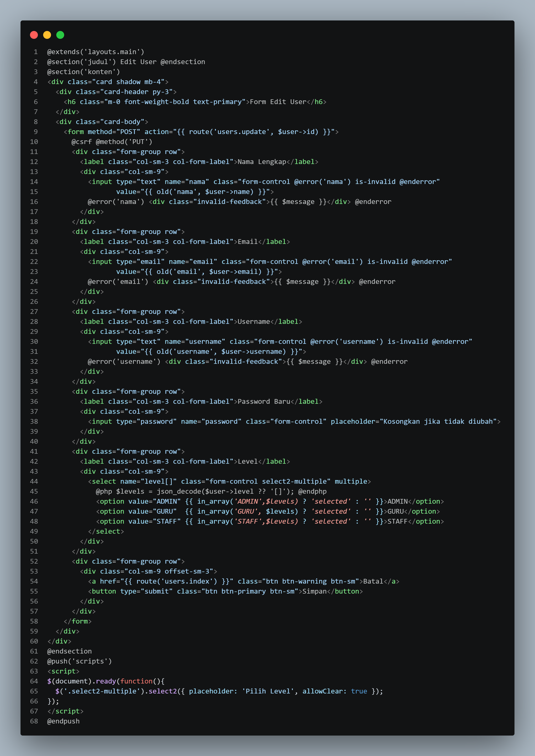Image resolution: width=535 pixels, height=756 pixels.
Task: Click 'card shadow mb-4' class text
Action: coord(128,82)
